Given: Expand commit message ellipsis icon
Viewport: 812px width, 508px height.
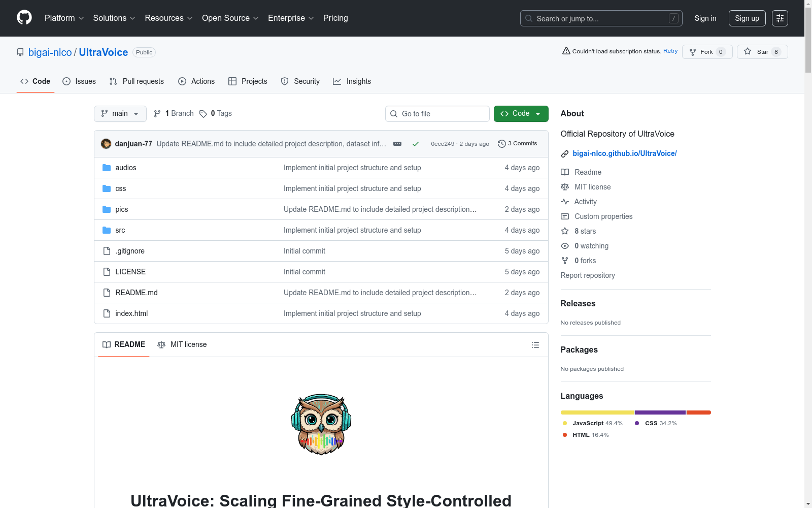Looking at the screenshot, I should pyautogui.click(x=397, y=144).
